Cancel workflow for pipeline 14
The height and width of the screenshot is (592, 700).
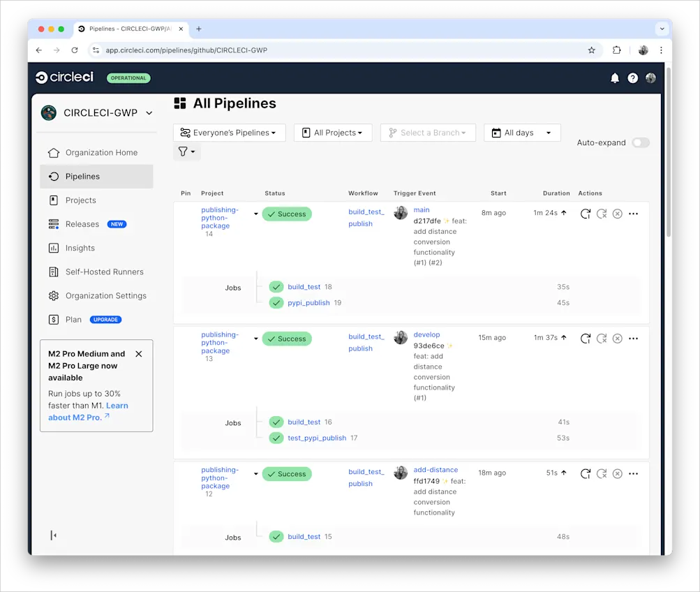(x=618, y=214)
